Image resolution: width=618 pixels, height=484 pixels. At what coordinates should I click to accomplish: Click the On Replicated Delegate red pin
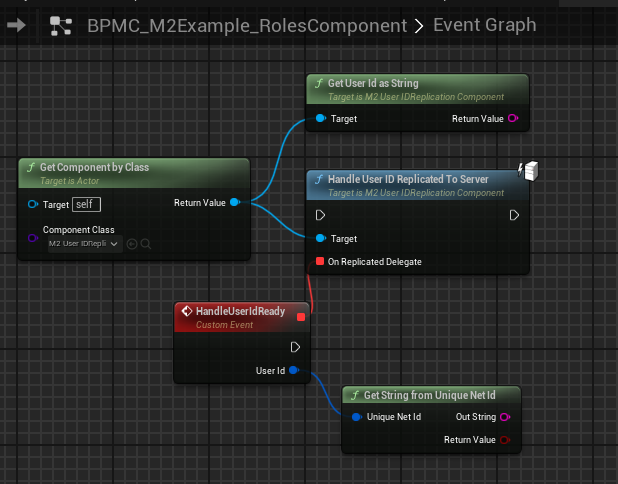[x=320, y=261]
